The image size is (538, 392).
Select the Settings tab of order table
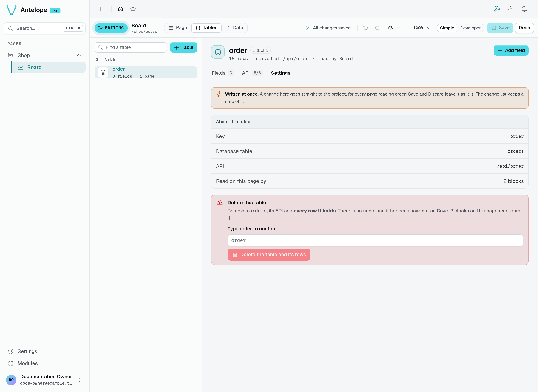(281, 73)
